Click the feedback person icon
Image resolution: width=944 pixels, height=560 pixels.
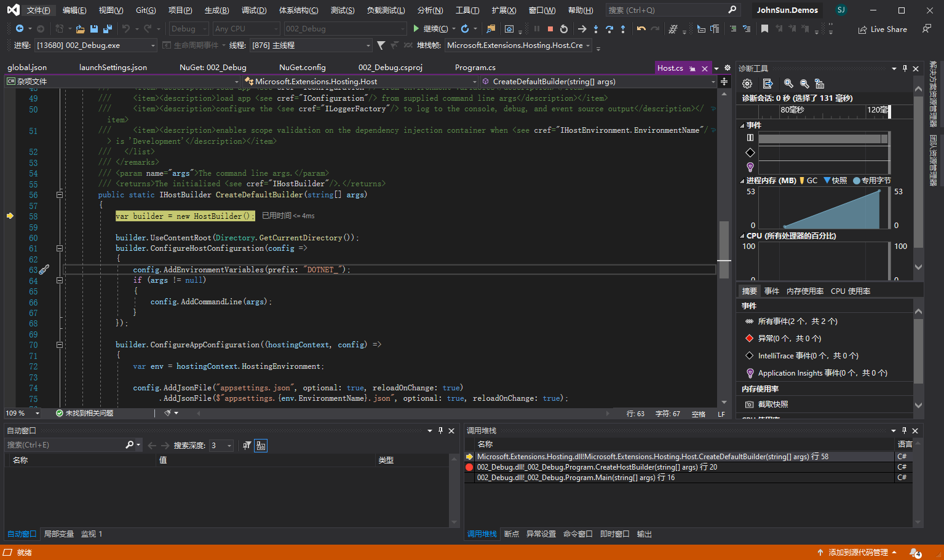tap(926, 29)
